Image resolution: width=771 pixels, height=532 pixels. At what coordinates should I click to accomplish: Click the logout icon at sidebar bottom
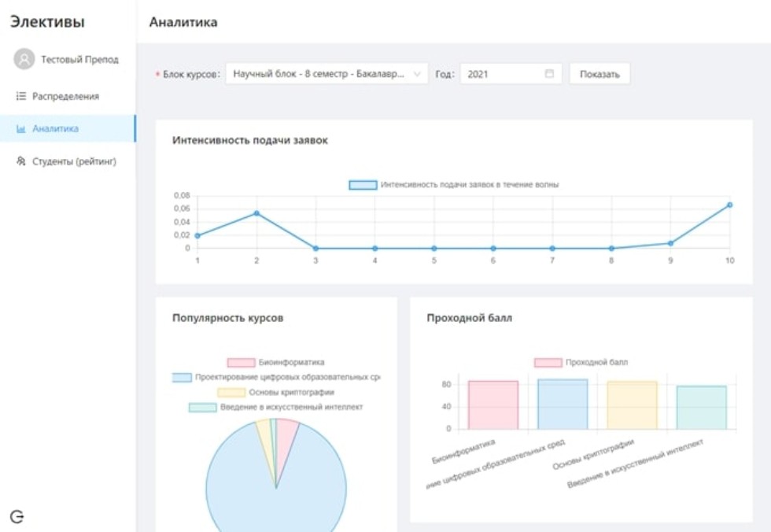[x=17, y=516]
